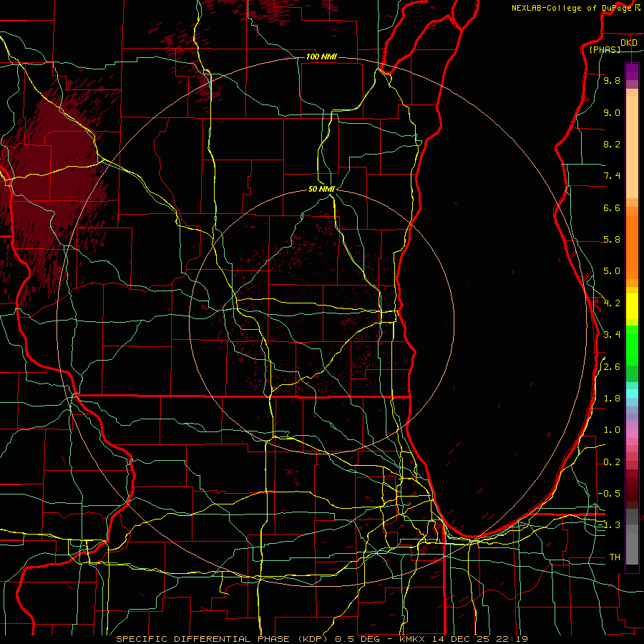This screenshot has width=644, height=644.
Task: Click the TH threshold label on the scale
Action: click(615, 557)
